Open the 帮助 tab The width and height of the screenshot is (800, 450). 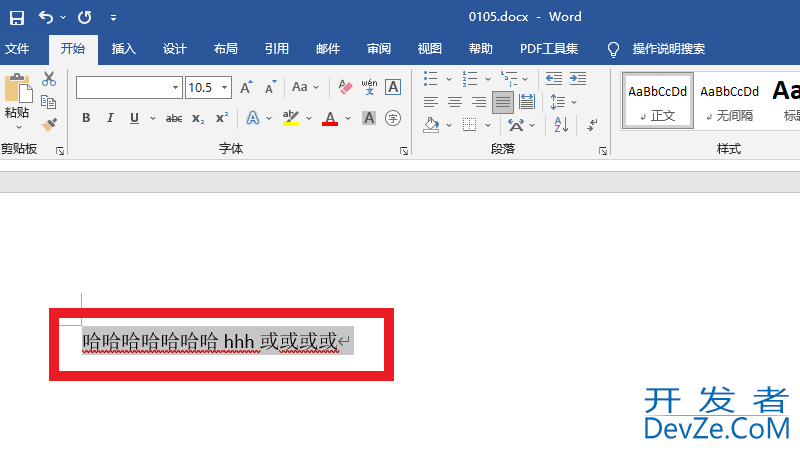pyautogui.click(x=481, y=49)
